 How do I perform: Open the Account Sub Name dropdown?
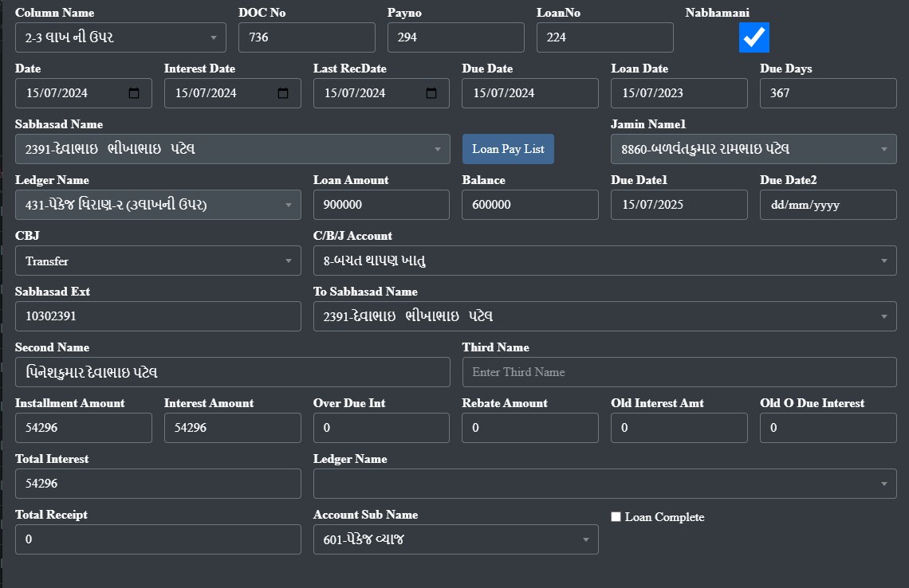[x=455, y=539]
